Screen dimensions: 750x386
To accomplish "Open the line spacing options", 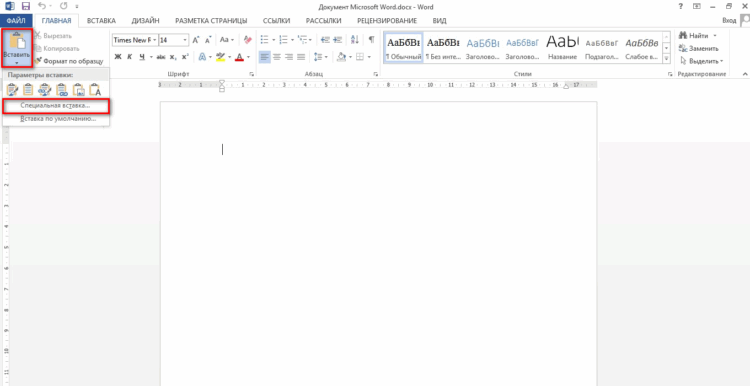I will point(318,57).
